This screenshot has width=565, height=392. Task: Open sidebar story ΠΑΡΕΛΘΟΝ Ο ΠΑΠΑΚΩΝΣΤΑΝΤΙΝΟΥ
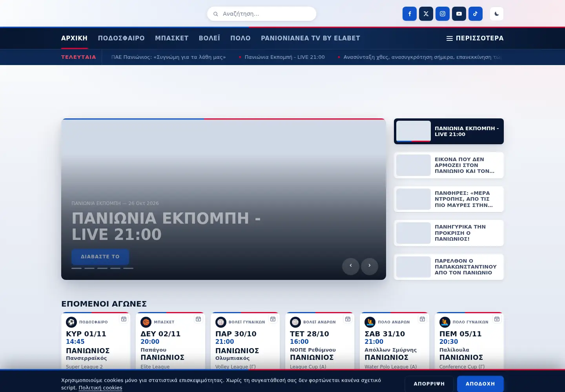pyautogui.click(x=449, y=267)
